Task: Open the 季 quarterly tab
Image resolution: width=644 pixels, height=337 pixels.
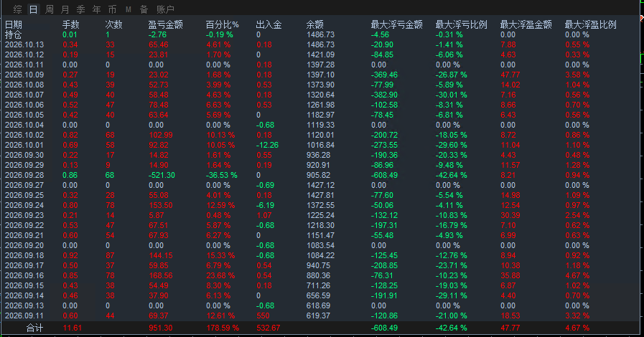Action: coord(81,9)
